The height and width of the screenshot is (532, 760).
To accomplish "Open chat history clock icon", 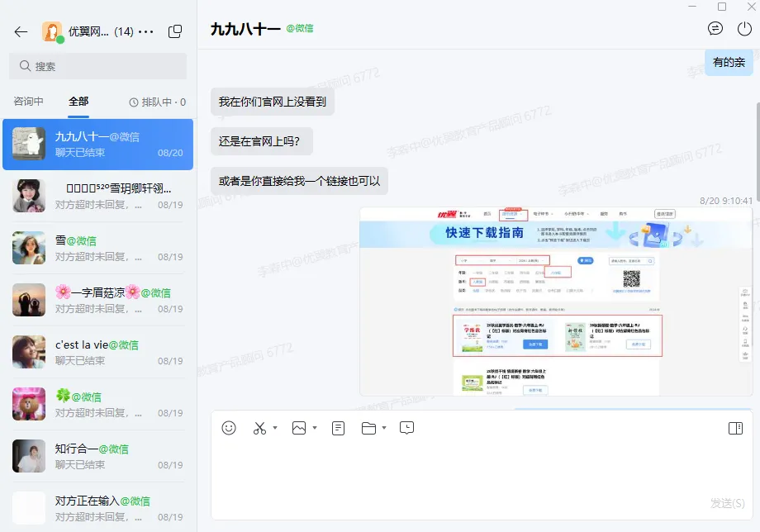I will [x=406, y=428].
